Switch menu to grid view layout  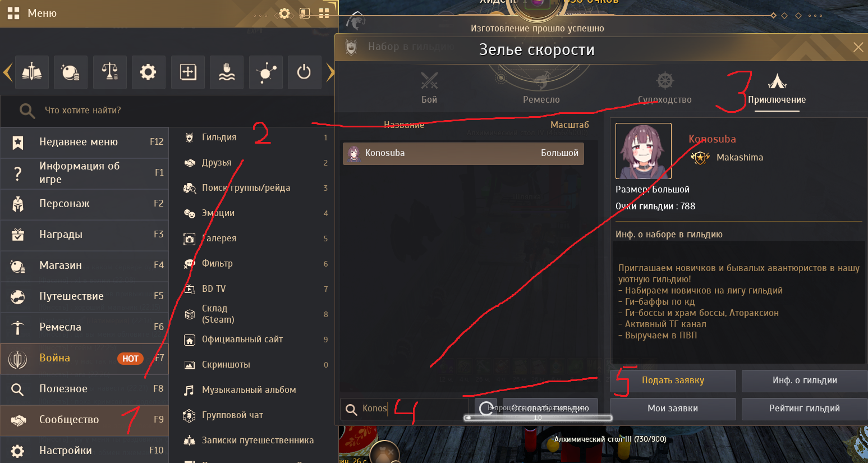(324, 13)
